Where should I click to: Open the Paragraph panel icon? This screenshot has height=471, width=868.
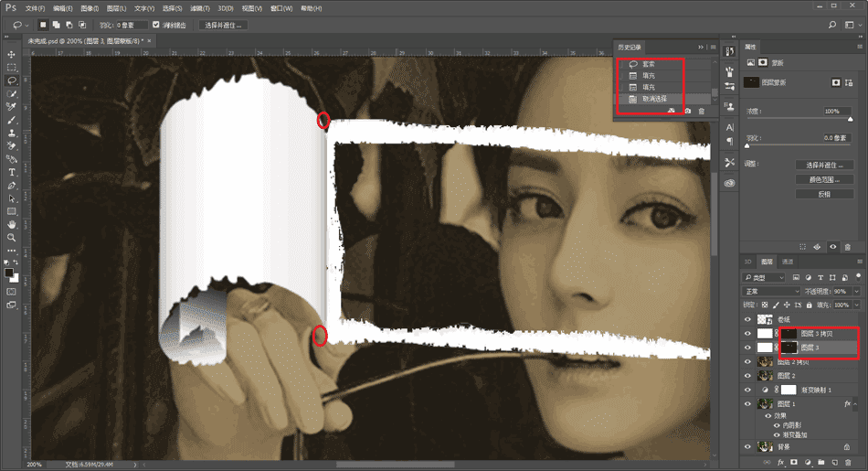coord(730,141)
